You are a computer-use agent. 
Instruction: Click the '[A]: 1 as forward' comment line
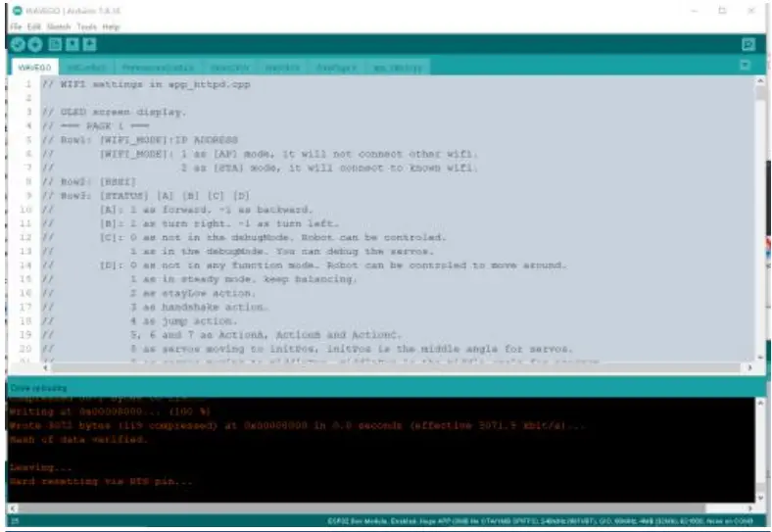[177, 210]
